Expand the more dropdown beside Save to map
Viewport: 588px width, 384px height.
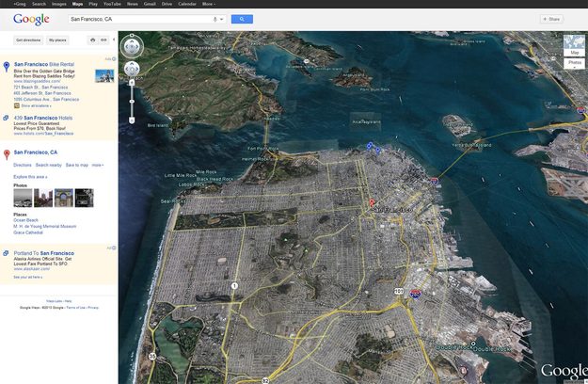(98, 165)
